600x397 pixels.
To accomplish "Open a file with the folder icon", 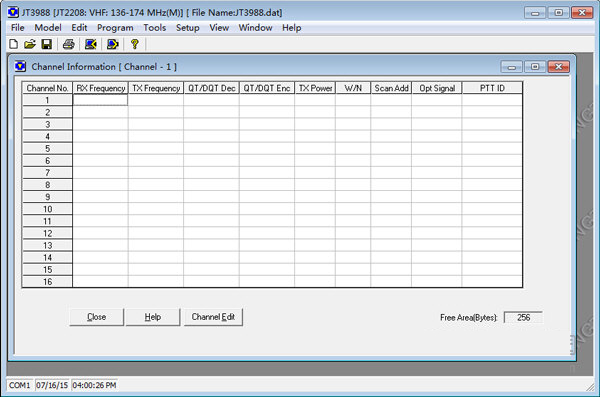I will click(x=30, y=44).
